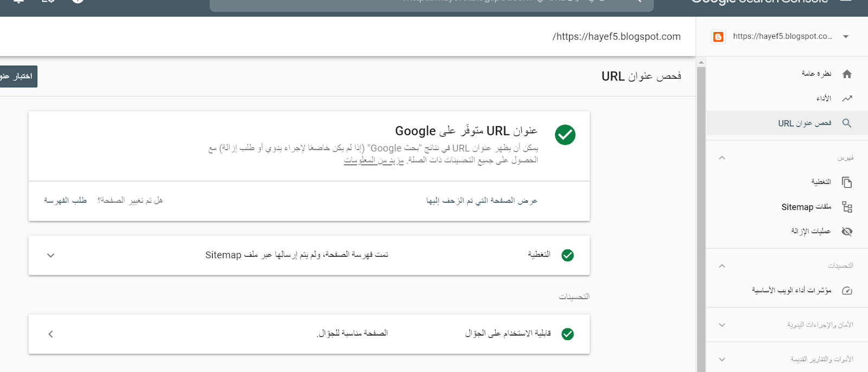Image resolution: width=868 pixels, height=372 pixels.
Task: Open the property selector dropdown arrow
Action: (846, 37)
